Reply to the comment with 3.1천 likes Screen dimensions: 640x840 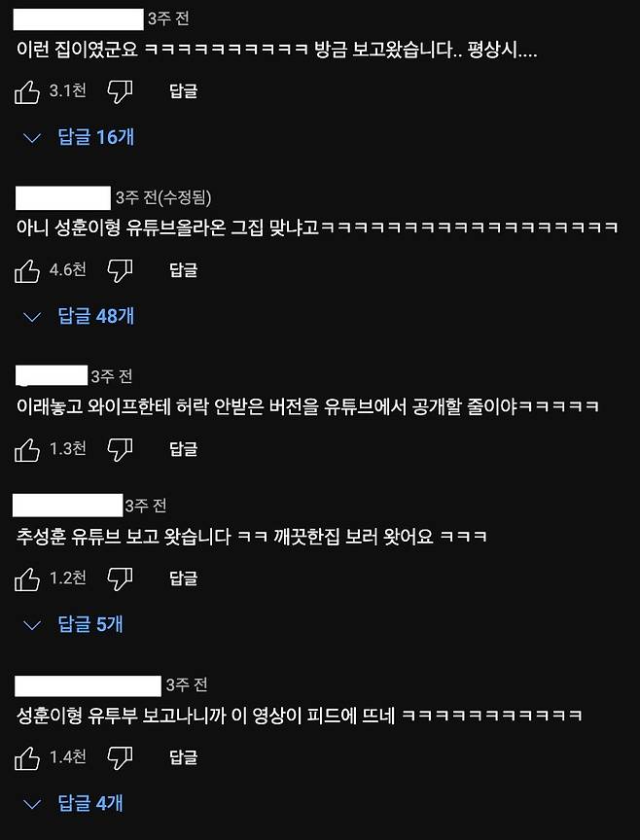tap(183, 91)
